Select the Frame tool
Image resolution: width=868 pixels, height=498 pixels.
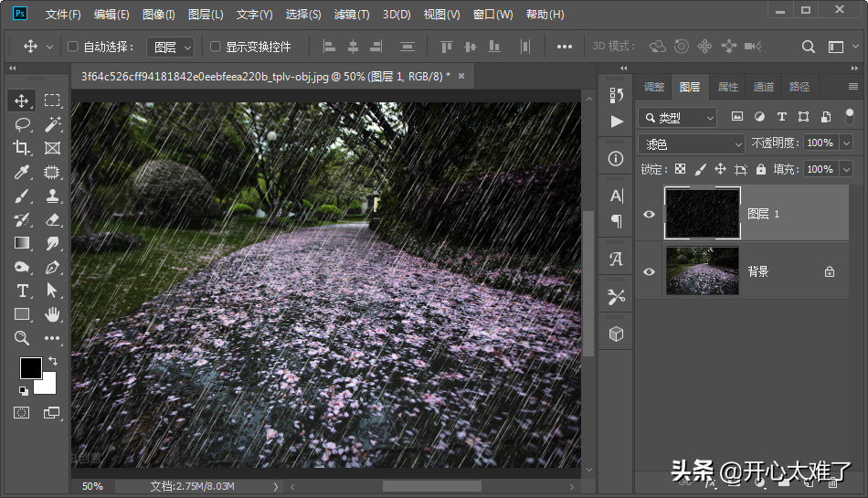click(x=53, y=148)
